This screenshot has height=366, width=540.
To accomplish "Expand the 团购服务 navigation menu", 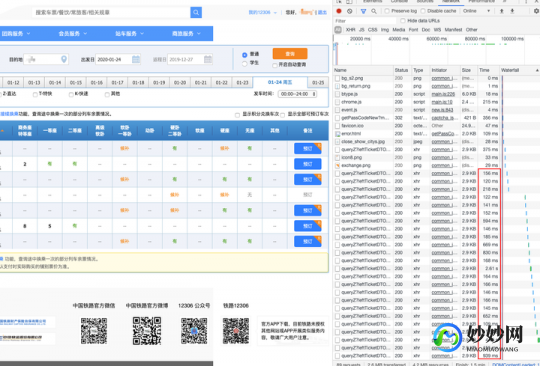I will (16, 34).
